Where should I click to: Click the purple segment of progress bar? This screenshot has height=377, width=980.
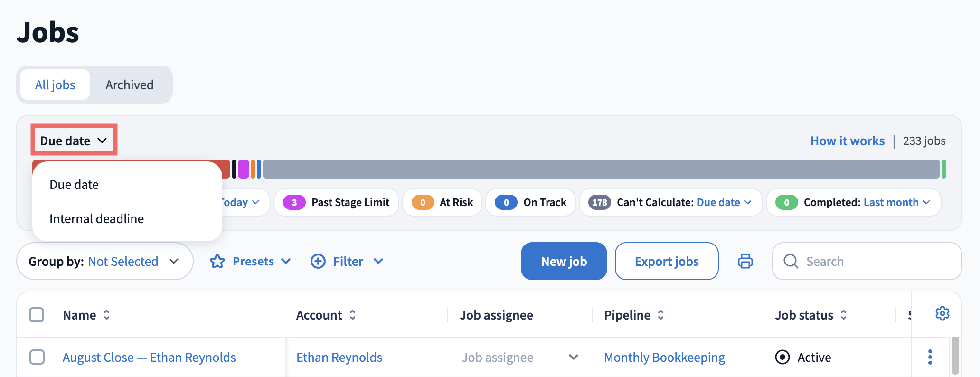[244, 169]
